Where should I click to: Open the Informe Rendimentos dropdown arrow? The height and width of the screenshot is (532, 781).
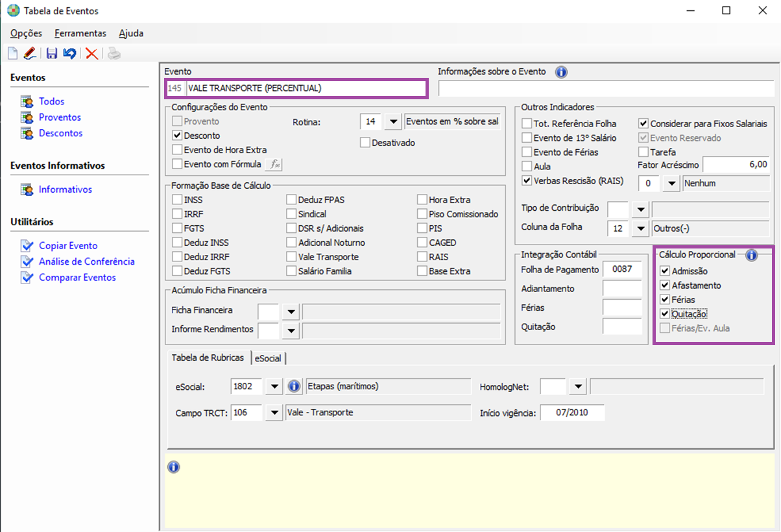291,331
